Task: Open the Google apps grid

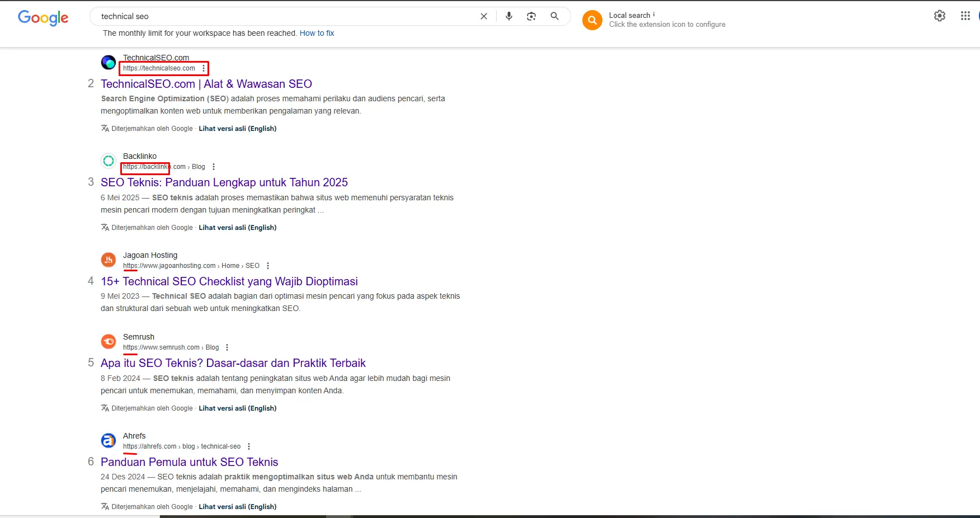Action: click(x=965, y=16)
